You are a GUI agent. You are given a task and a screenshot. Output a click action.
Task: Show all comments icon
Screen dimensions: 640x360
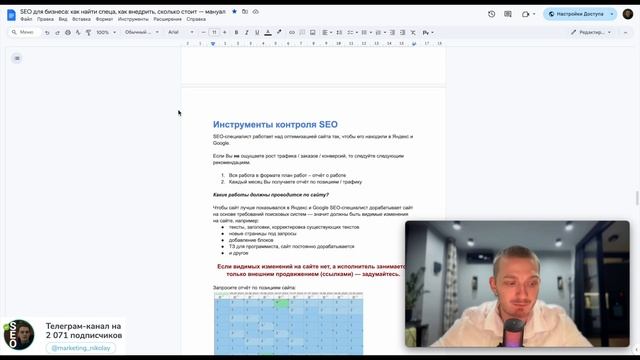(x=508, y=14)
